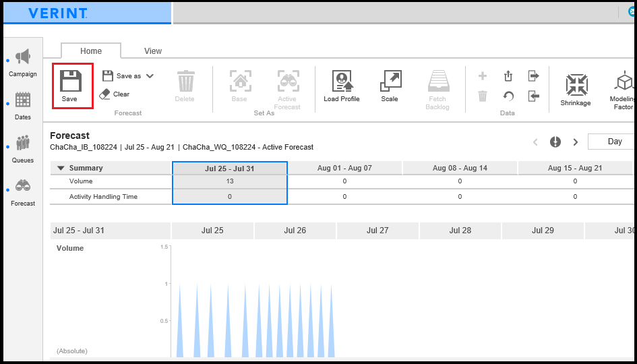
Task: Click the export right-arrow icon in Data group
Action: click(533, 76)
